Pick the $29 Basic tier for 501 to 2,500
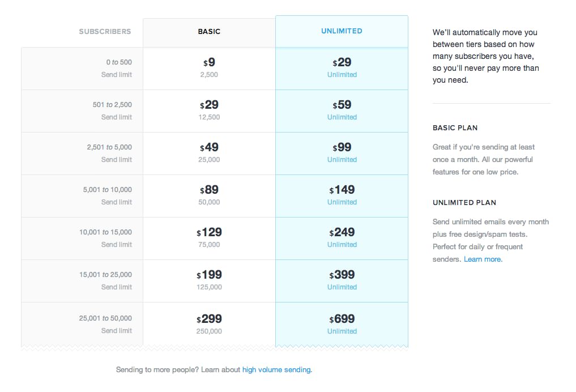Screen dimensions: 576x392 [209, 110]
